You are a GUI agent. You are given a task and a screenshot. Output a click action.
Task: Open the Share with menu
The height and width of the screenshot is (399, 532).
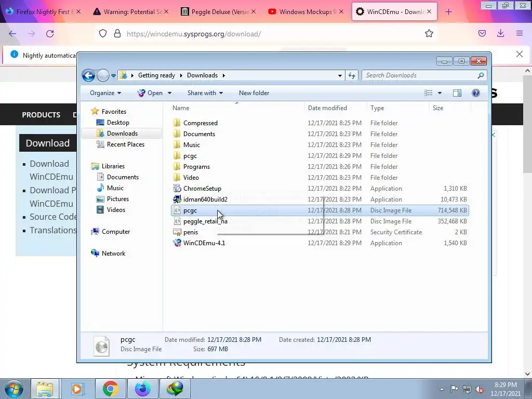pos(205,93)
